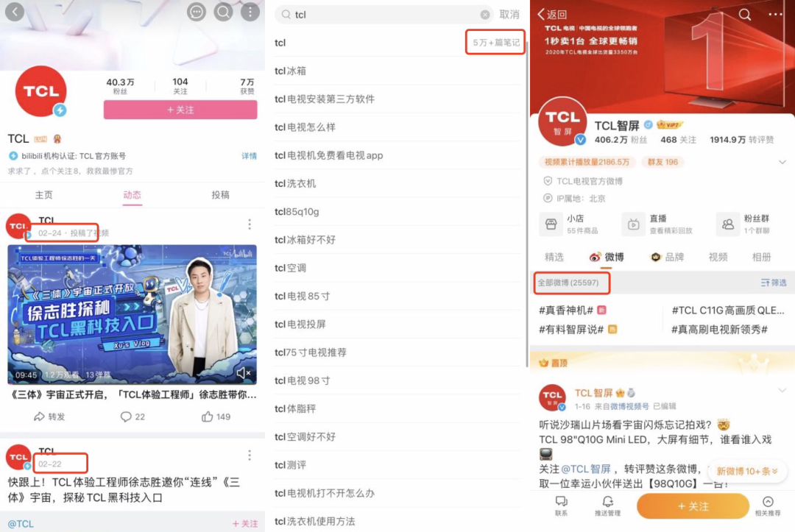
Task: Expand the profile info chevron beside 群友 196
Action: point(782,162)
